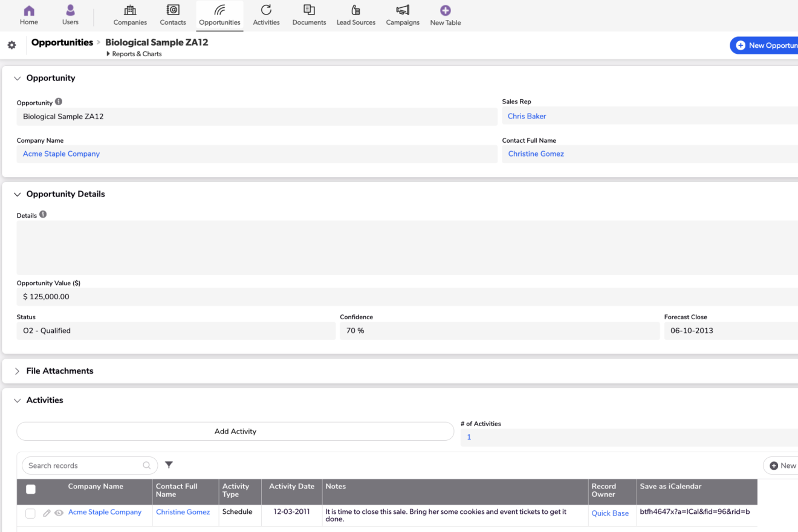Click the filter funnel icon in Activities
The width and height of the screenshot is (798, 532).
(169, 465)
